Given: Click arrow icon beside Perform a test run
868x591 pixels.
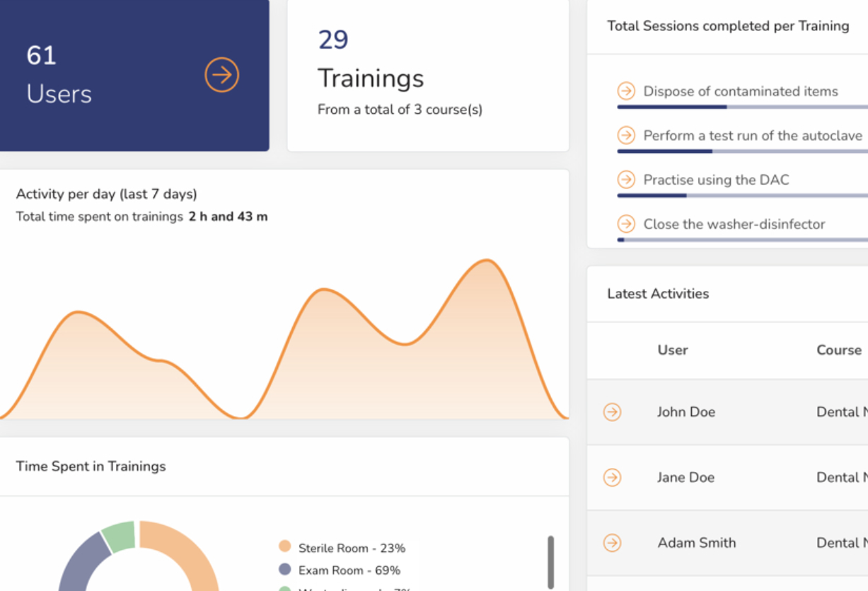Looking at the screenshot, I should 626,135.
